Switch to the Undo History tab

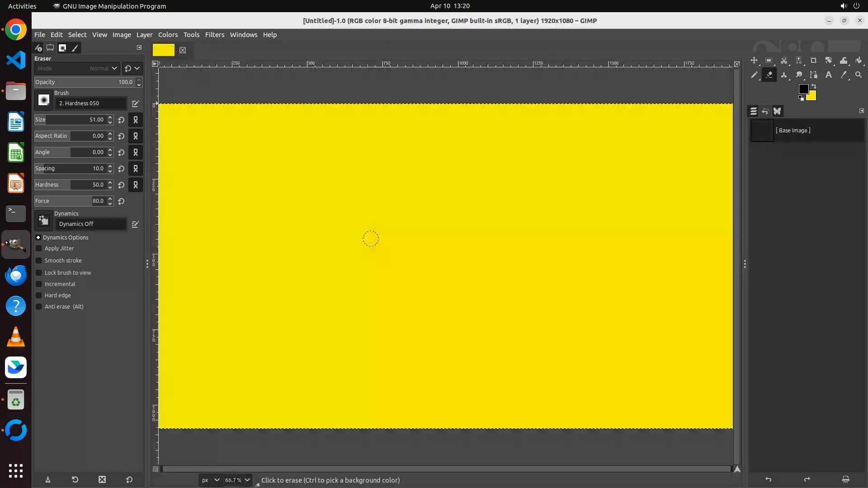765,111
